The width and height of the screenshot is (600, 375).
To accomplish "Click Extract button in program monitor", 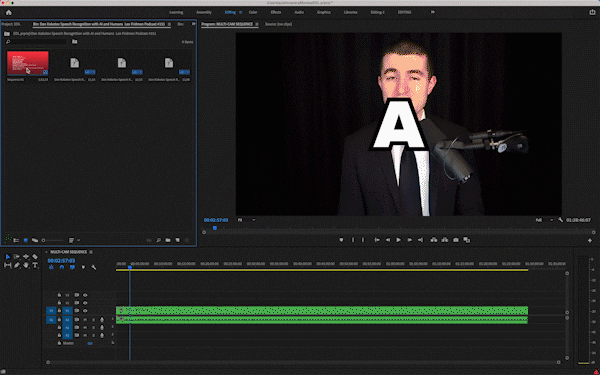I will coord(445,240).
